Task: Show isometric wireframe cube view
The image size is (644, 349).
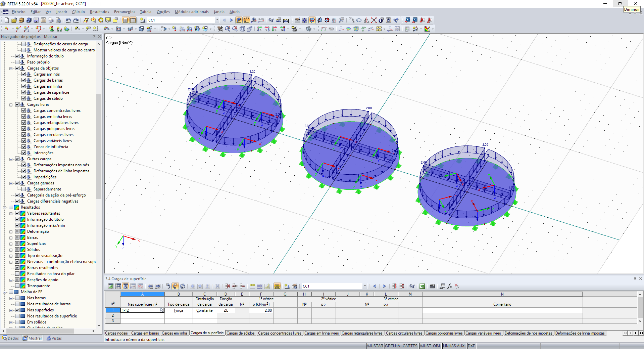Action: [242, 29]
